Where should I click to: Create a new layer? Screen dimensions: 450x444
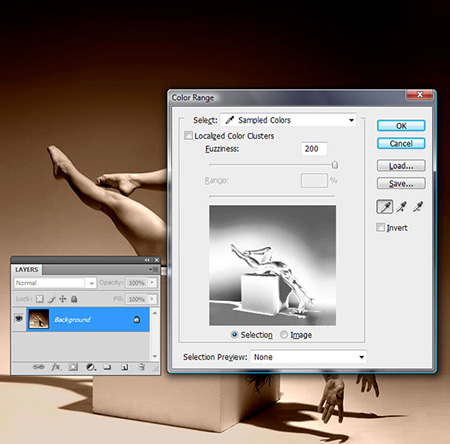(124, 367)
